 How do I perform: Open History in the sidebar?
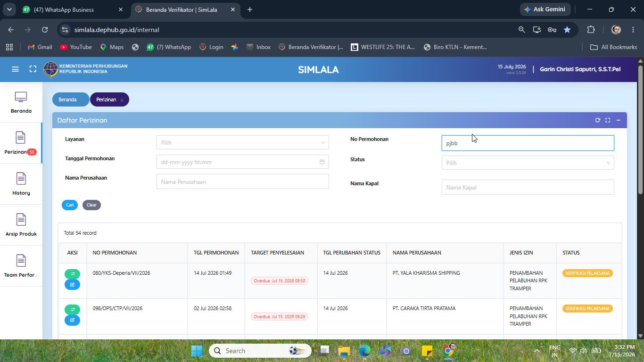[21, 184]
